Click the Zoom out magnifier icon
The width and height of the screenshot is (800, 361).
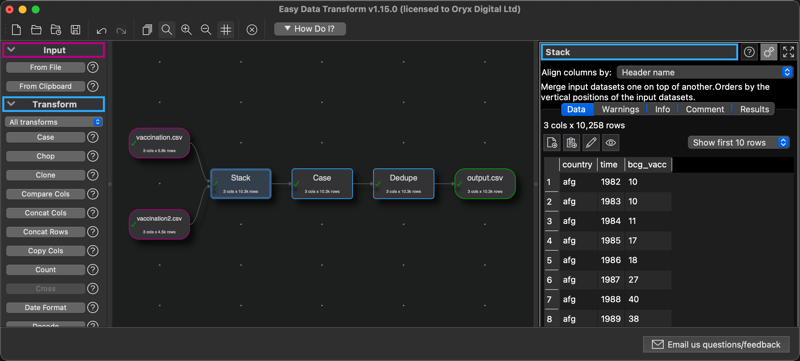[x=206, y=30]
